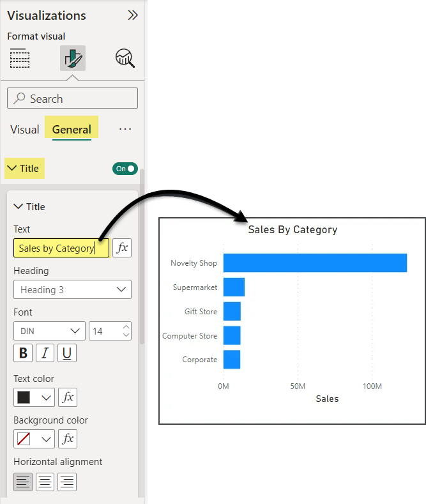Collapse the Title section header
The width and height of the screenshot is (426, 504).
point(23,169)
